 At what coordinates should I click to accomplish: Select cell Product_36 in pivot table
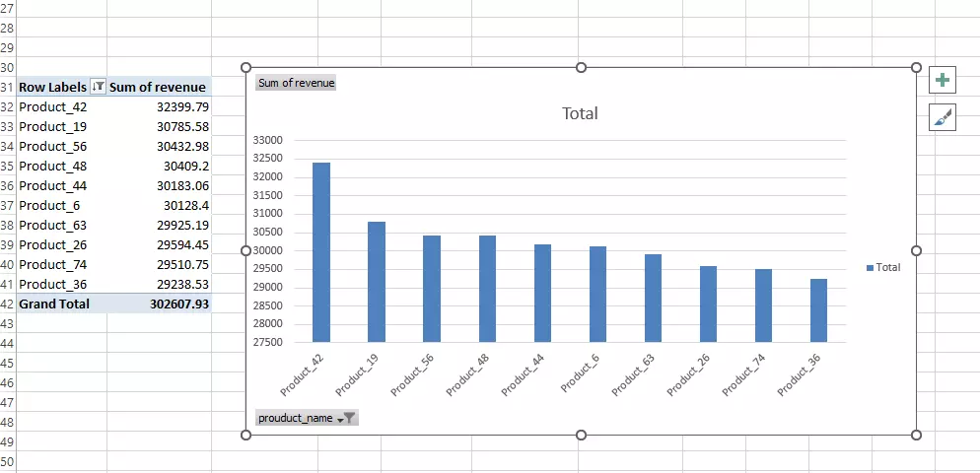[x=62, y=285]
